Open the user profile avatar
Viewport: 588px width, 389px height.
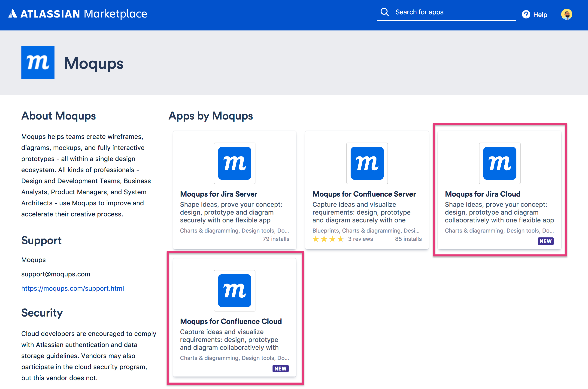[567, 14]
